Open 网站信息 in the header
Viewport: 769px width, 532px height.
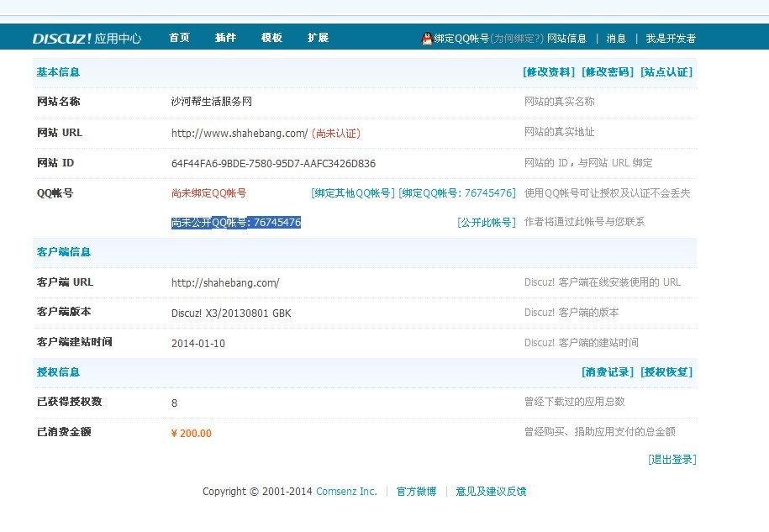point(566,39)
